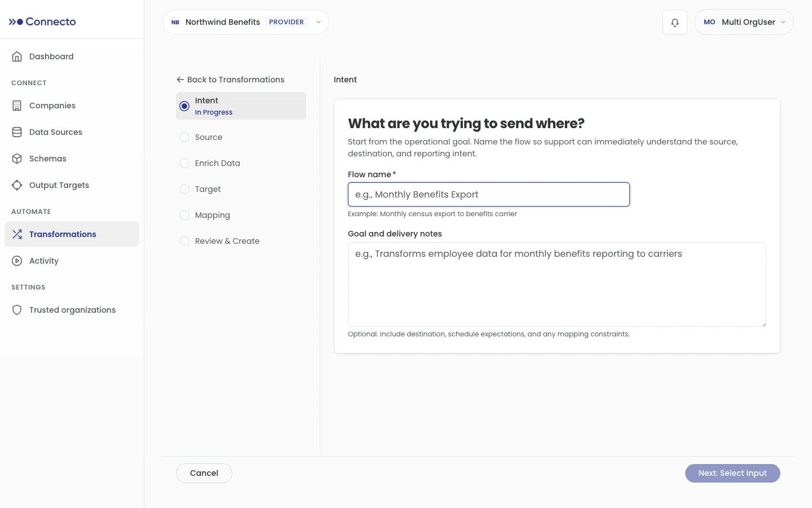Click the Target step label

(208, 189)
